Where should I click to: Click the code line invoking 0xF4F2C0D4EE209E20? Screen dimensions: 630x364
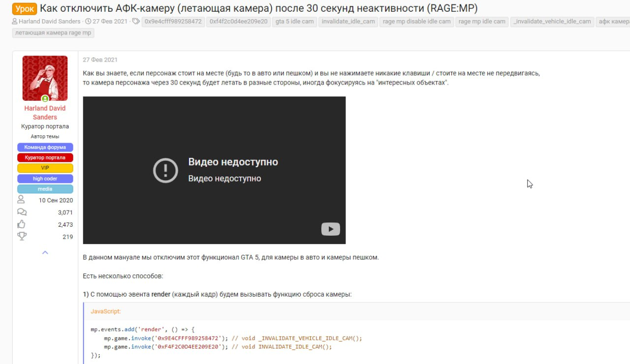point(218,347)
